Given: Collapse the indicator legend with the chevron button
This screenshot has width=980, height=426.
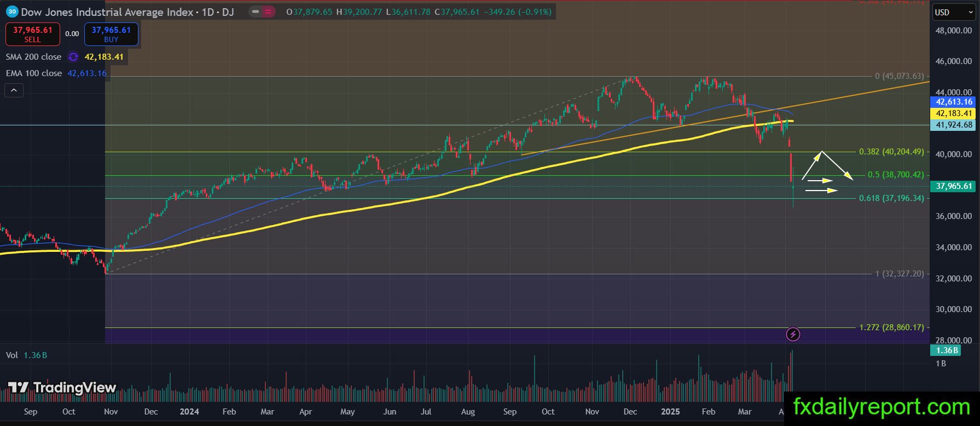Looking at the screenshot, I should point(14,90).
